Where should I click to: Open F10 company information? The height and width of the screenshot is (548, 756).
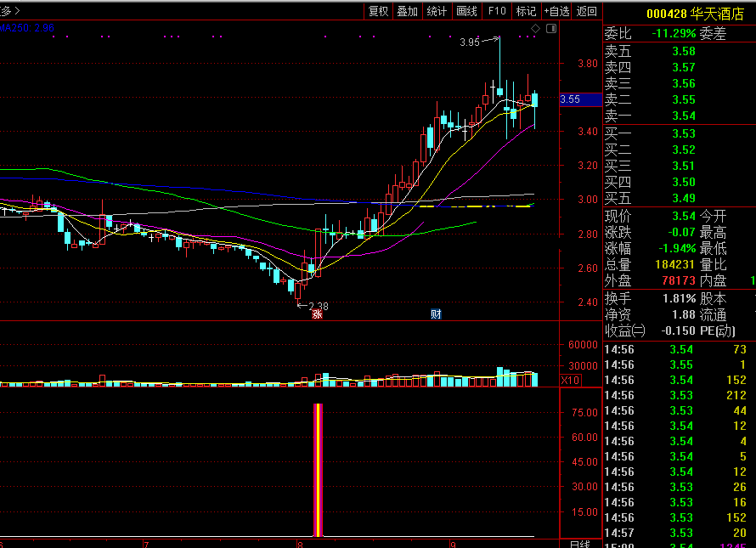(497, 11)
